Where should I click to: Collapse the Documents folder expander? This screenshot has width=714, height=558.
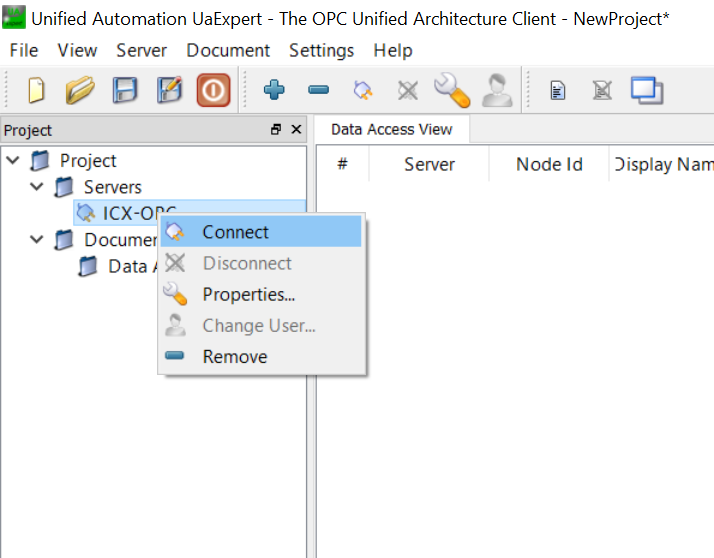tap(37, 239)
